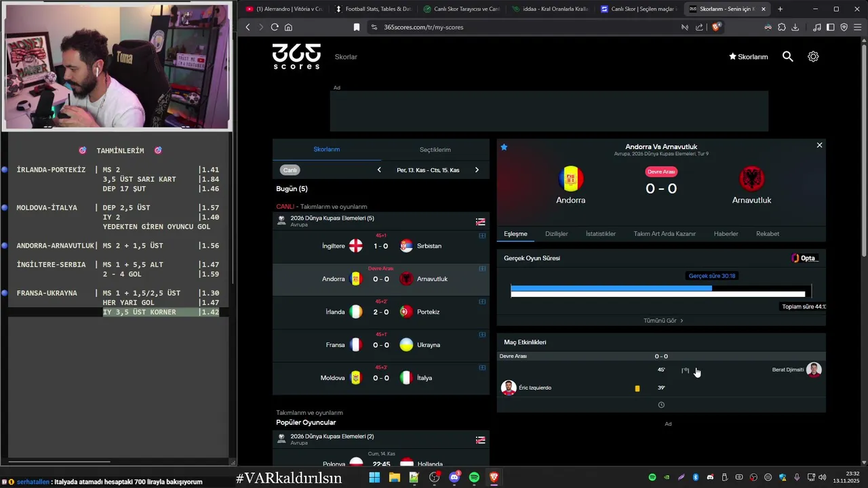Open the 365Scores search icon
This screenshot has width=868, height=488.
[787, 57]
